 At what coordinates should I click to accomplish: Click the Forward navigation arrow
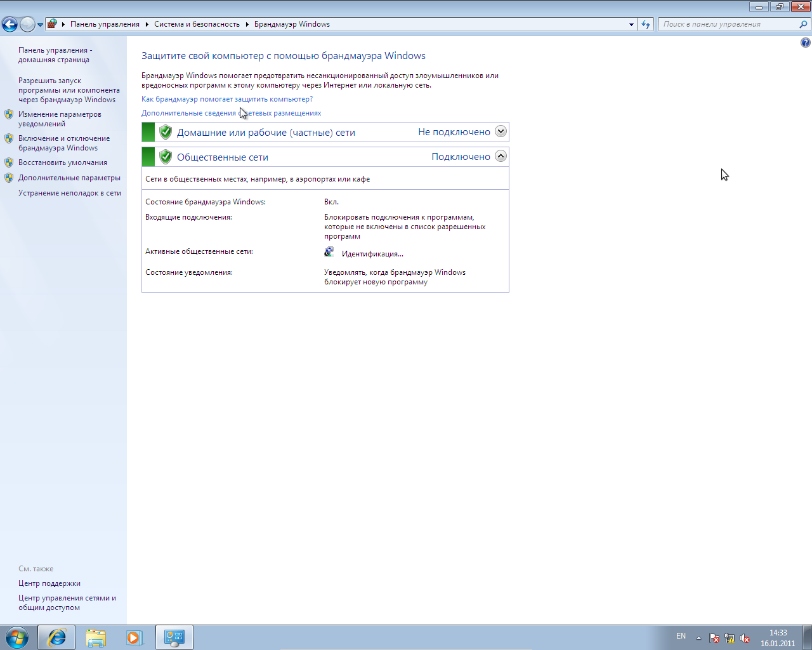click(27, 24)
